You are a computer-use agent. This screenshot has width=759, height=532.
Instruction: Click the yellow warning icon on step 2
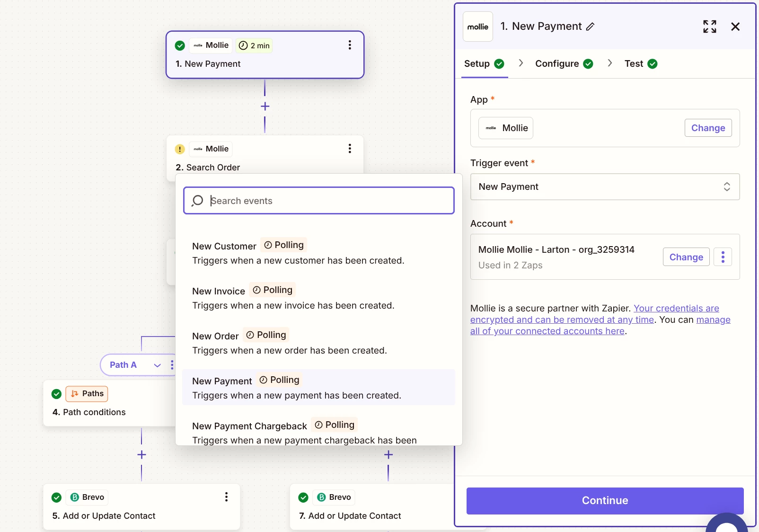[180, 149]
